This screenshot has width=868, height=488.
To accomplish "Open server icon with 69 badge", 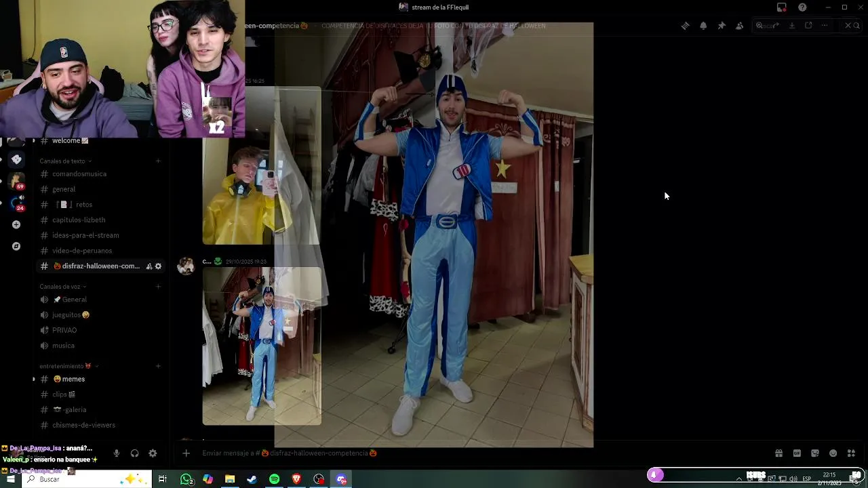I will click(16, 181).
